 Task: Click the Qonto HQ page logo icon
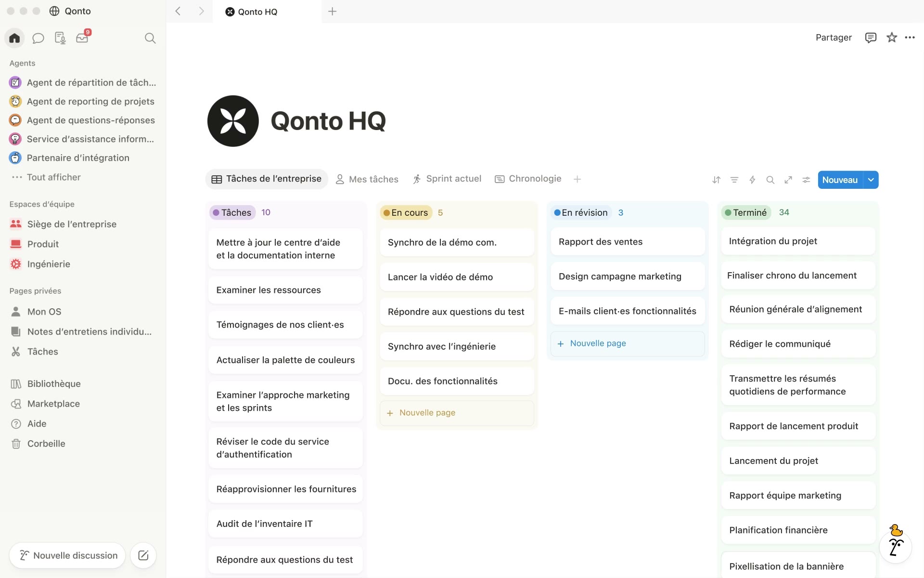click(233, 121)
